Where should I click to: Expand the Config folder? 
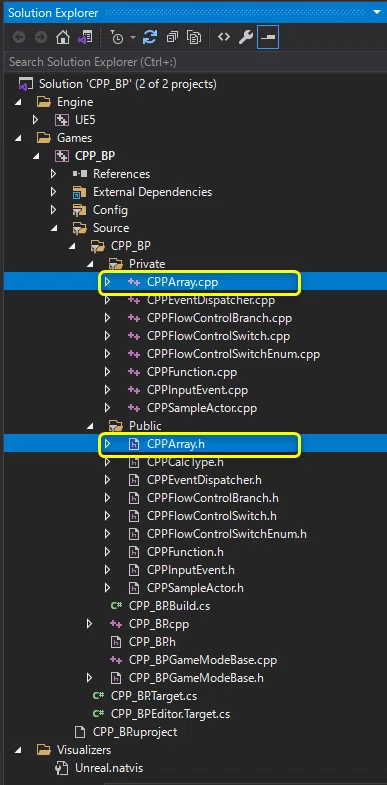[53, 210]
